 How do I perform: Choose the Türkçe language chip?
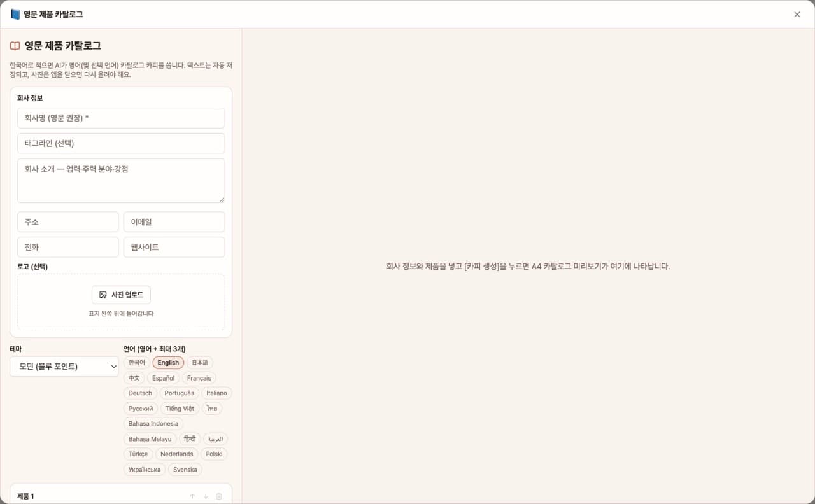pyautogui.click(x=138, y=454)
